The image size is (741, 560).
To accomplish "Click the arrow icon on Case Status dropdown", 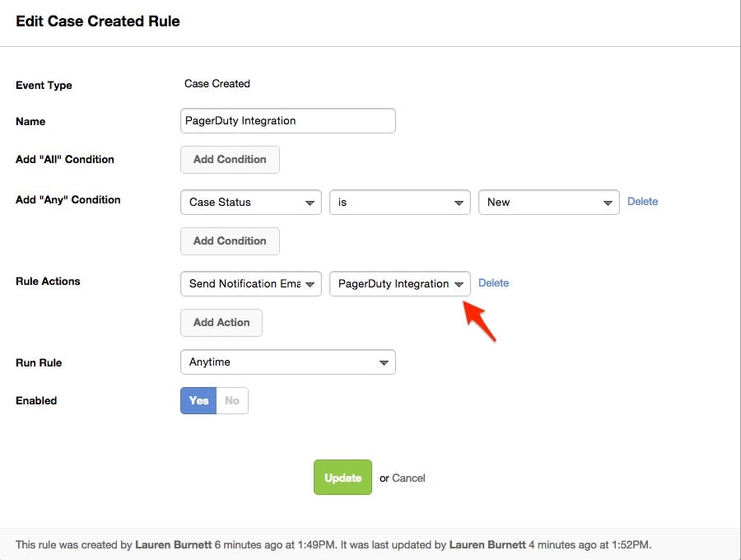I will tap(310, 203).
